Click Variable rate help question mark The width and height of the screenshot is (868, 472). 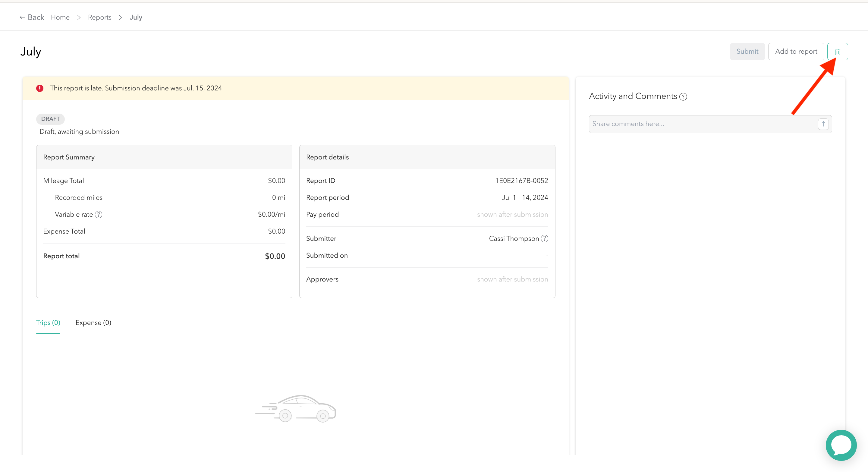98,215
